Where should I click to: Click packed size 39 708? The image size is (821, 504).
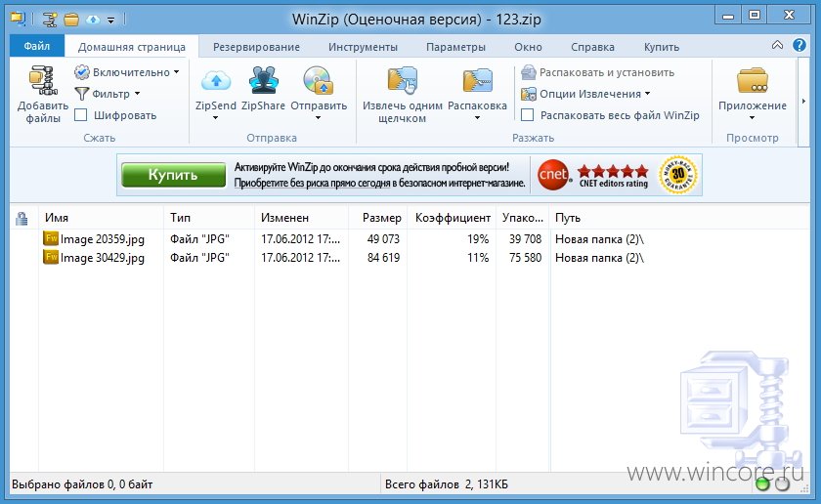(x=525, y=239)
